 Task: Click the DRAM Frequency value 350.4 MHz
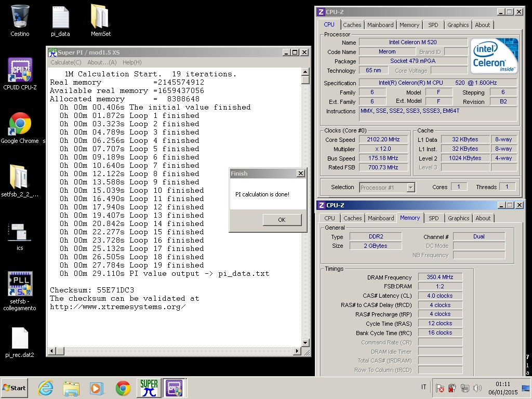click(x=440, y=277)
